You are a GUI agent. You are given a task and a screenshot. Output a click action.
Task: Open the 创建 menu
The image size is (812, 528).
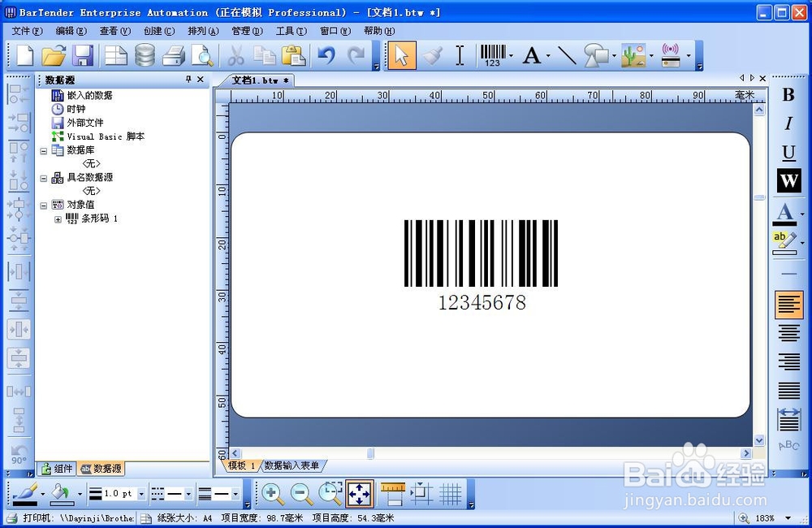pyautogui.click(x=159, y=31)
